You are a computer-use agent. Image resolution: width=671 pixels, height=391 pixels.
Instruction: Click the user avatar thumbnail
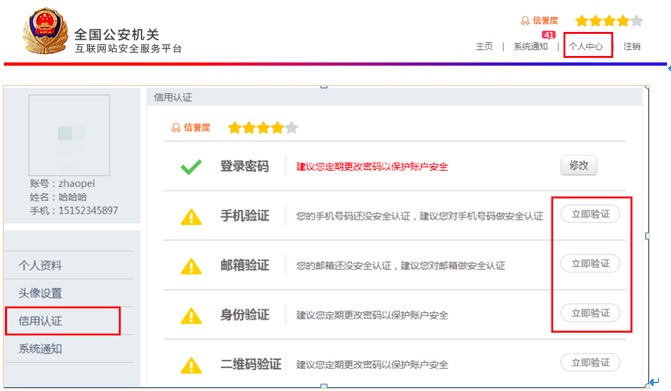69,135
